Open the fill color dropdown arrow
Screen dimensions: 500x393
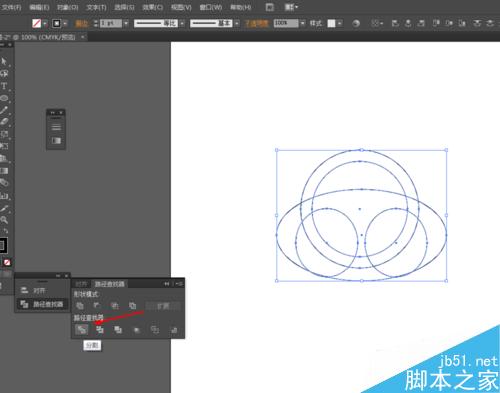tap(45, 23)
